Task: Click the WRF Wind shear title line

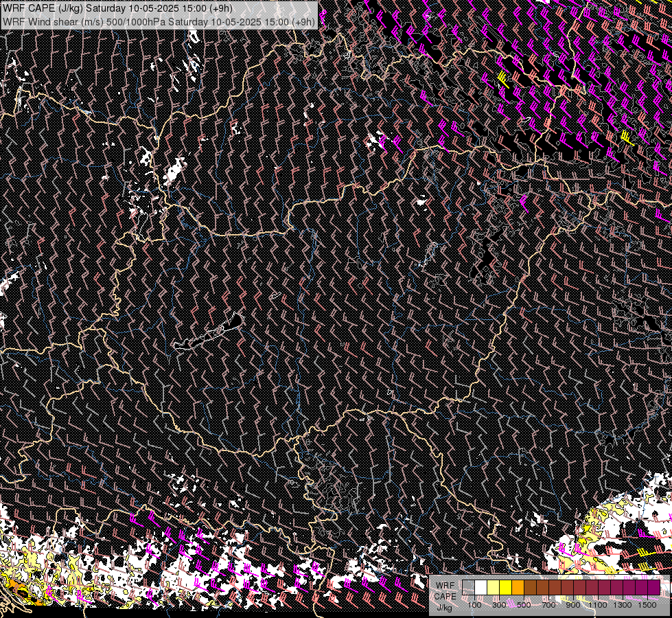Action: (159, 21)
